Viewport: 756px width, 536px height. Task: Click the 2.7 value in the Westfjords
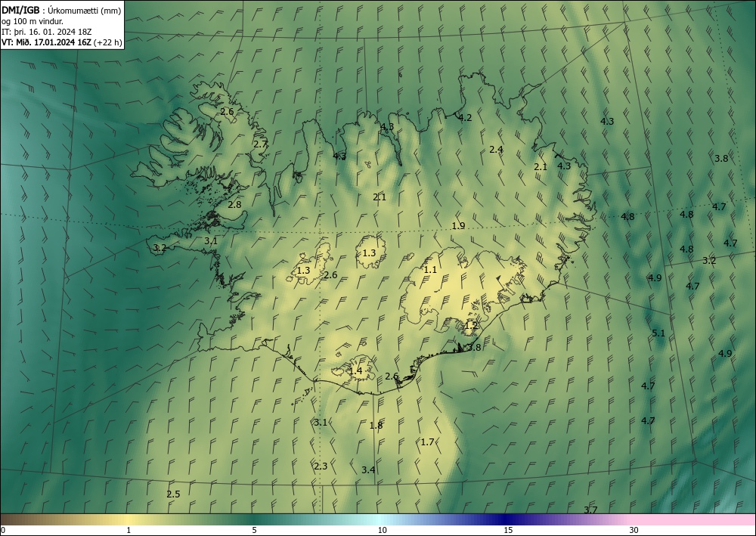(x=260, y=144)
